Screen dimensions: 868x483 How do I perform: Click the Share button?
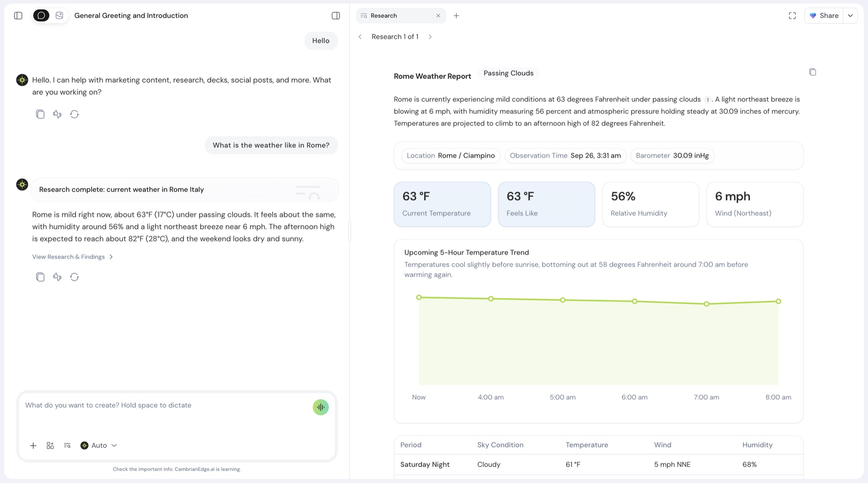(824, 16)
